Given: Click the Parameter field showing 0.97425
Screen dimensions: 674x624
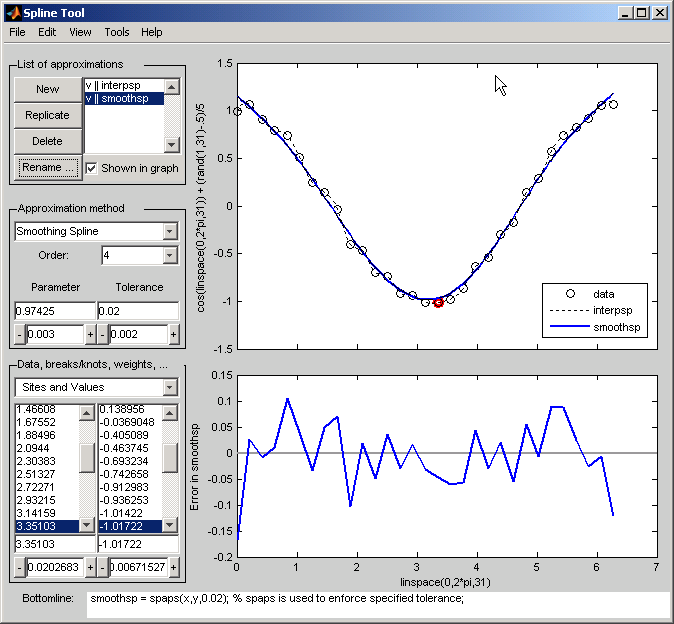Looking at the screenshot, I should [x=54, y=311].
